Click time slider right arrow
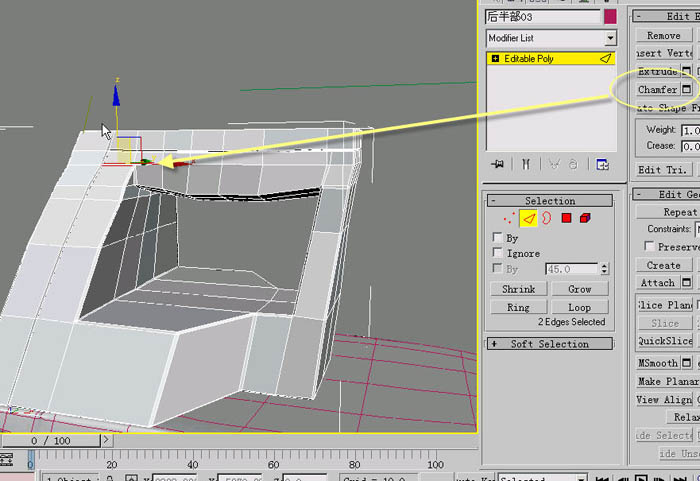The image size is (700, 481). point(106,440)
